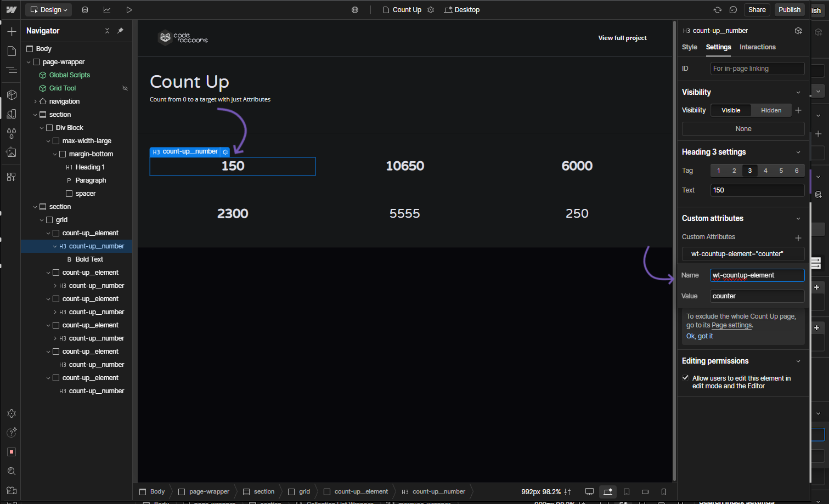829x504 pixels.
Task: Set Visibility to Hidden
Action: coord(771,110)
